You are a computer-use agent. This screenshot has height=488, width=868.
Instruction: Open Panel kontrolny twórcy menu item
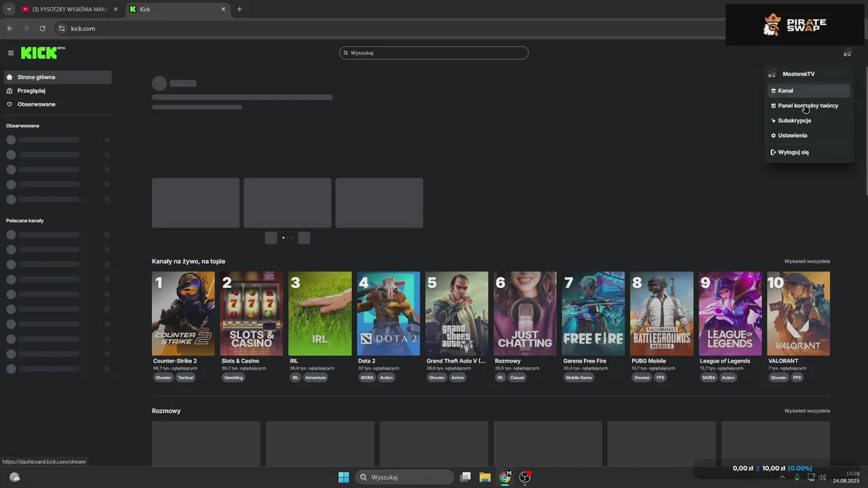click(808, 106)
